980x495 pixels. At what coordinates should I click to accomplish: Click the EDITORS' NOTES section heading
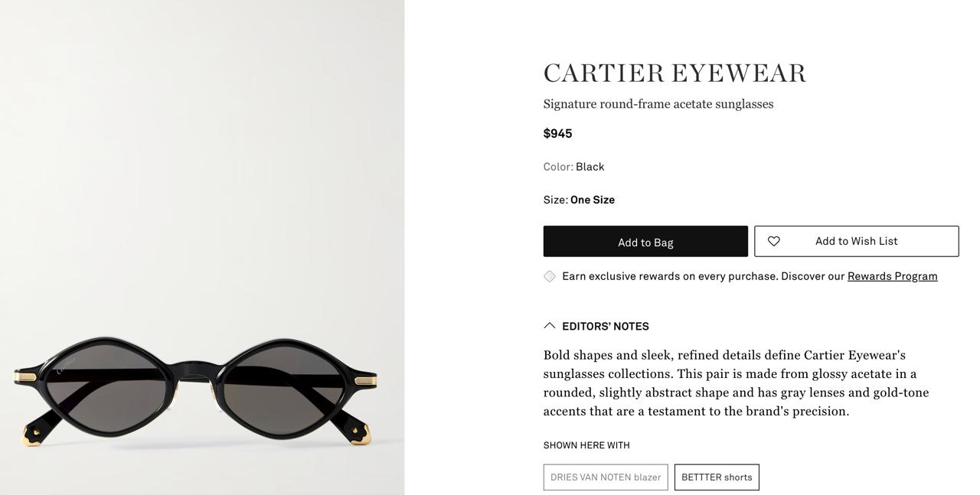pos(606,326)
